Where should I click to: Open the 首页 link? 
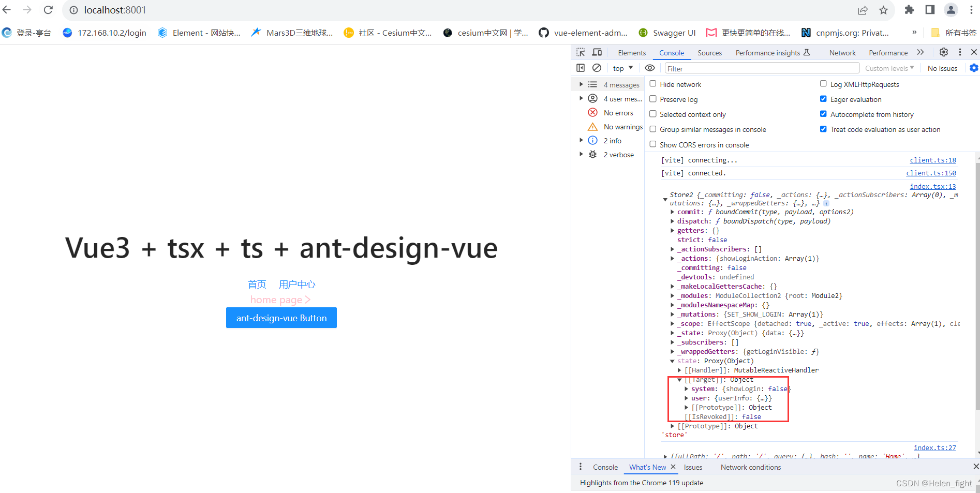coord(257,284)
